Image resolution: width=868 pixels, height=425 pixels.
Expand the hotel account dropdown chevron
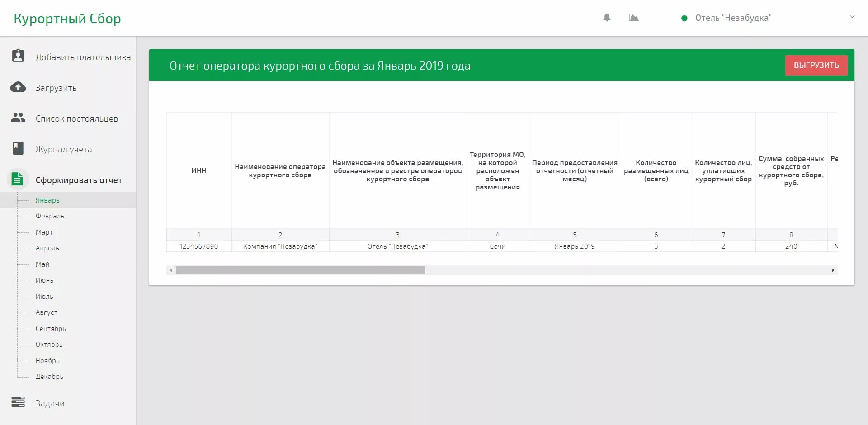coord(852,17)
